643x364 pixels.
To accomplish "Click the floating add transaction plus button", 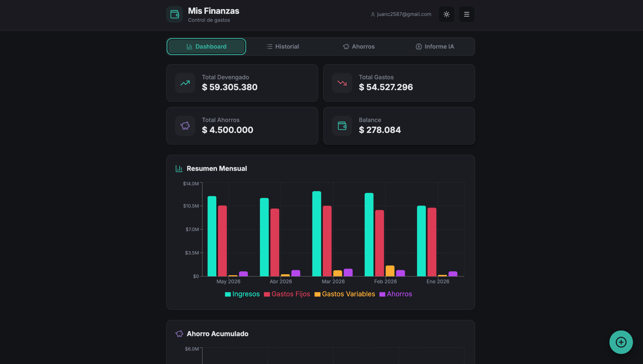I will (x=621, y=342).
